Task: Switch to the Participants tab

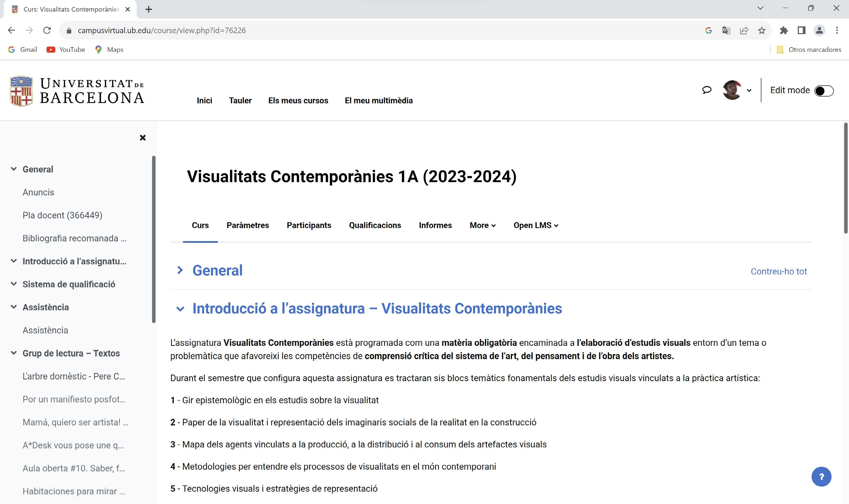Action: click(x=309, y=225)
